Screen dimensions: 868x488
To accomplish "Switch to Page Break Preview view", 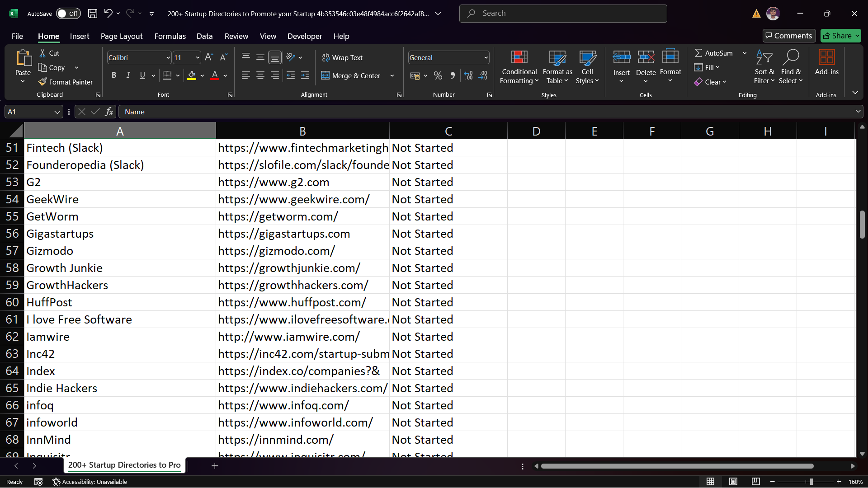I will (755, 482).
